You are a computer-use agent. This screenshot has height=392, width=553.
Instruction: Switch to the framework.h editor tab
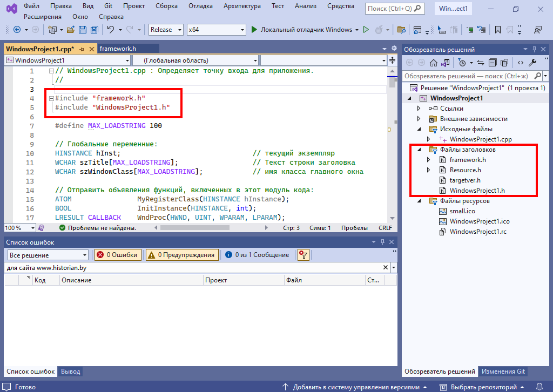(x=118, y=49)
